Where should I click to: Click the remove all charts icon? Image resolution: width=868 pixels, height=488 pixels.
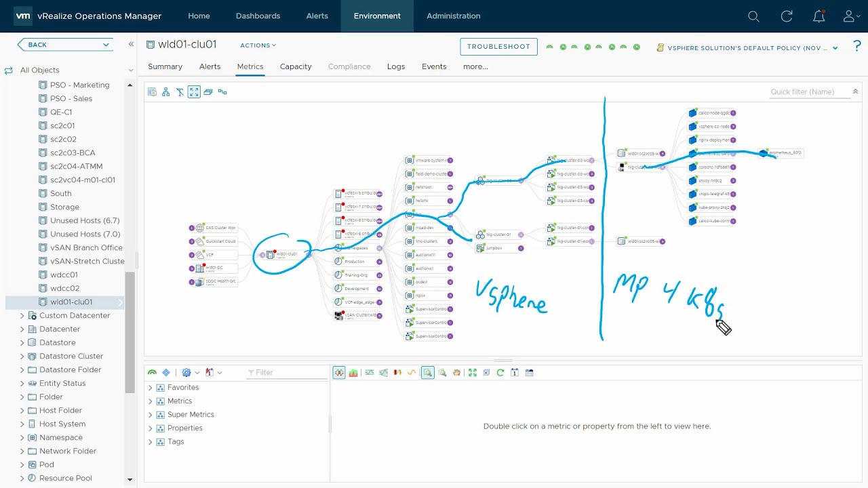[x=486, y=373]
